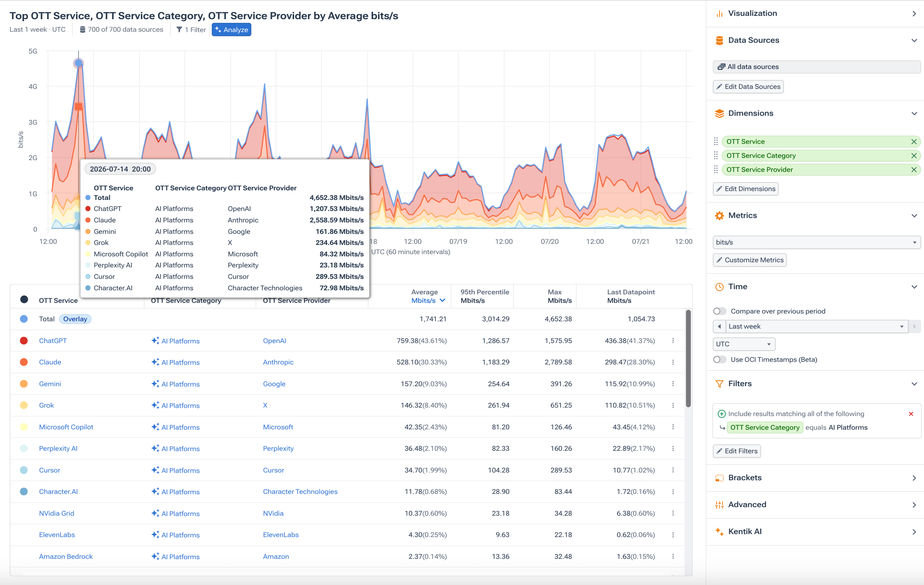924x585 pixels.
Task: Collapse the Filters section
Action: [x=914, y=384]
